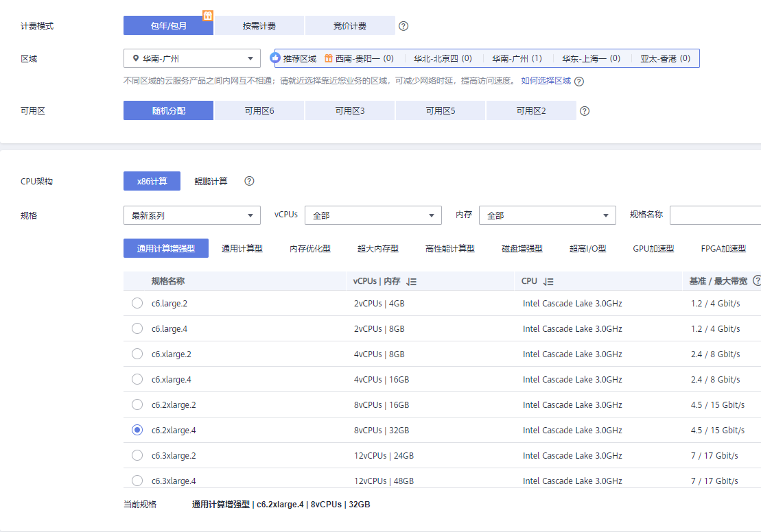Open the 最新系列 series dropdown

tap(191, 215)
